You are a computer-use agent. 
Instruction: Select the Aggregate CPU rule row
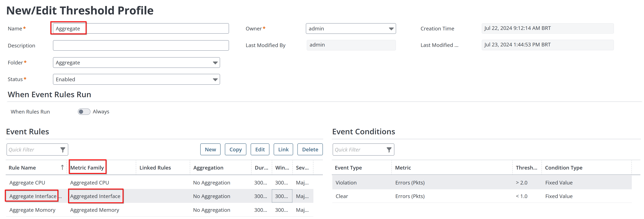click(x=27, y=183)
